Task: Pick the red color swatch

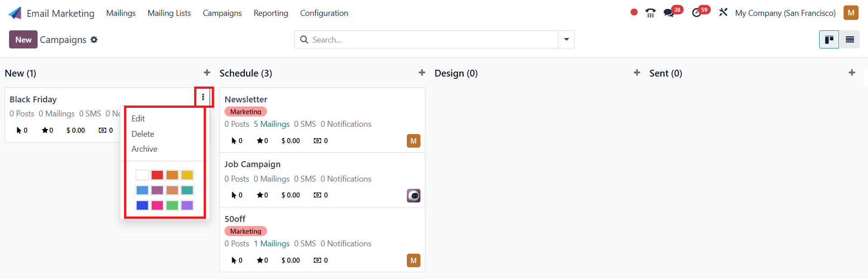Action: [x=157, y=175]
